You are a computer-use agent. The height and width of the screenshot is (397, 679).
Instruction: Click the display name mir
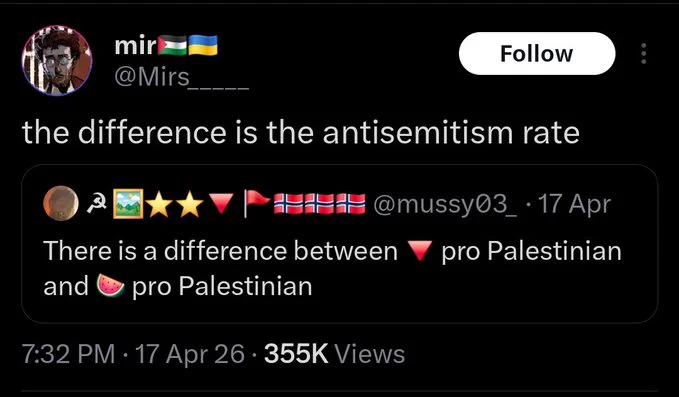click(x=135, y=46)
